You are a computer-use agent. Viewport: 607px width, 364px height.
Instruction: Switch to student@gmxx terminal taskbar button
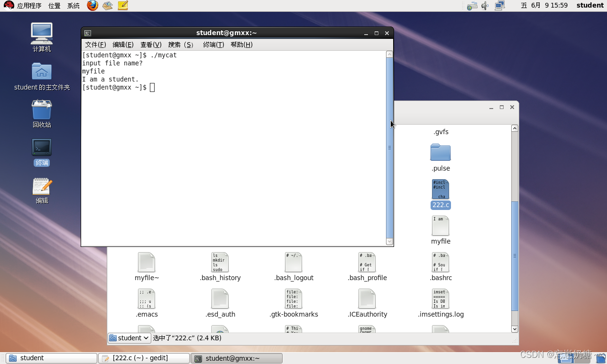237,358
